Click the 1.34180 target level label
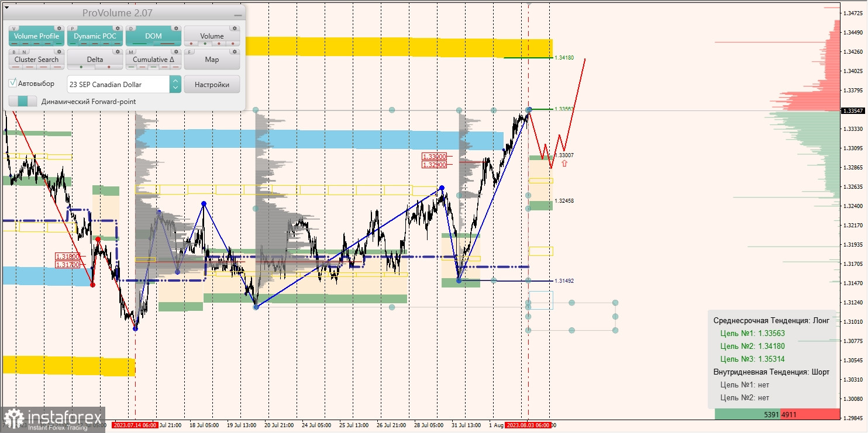 [564, 58]
